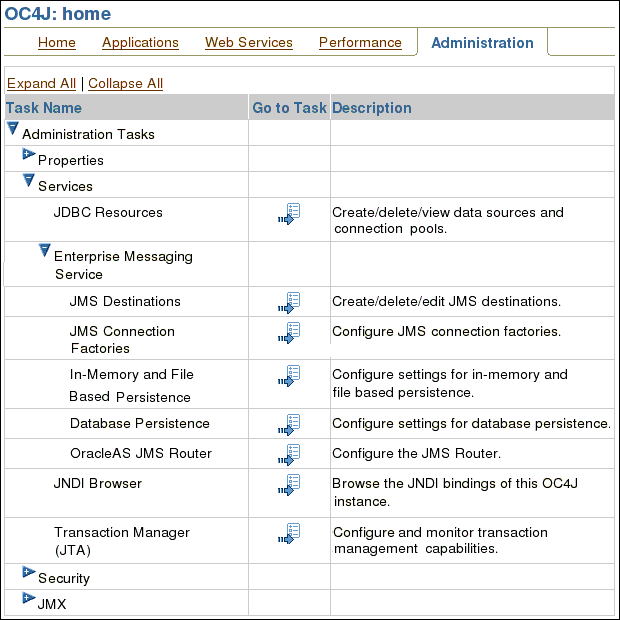
Task: Collapse Enterprise Messaging Service node
Action: pyautogui.click(x=44, y=251)
